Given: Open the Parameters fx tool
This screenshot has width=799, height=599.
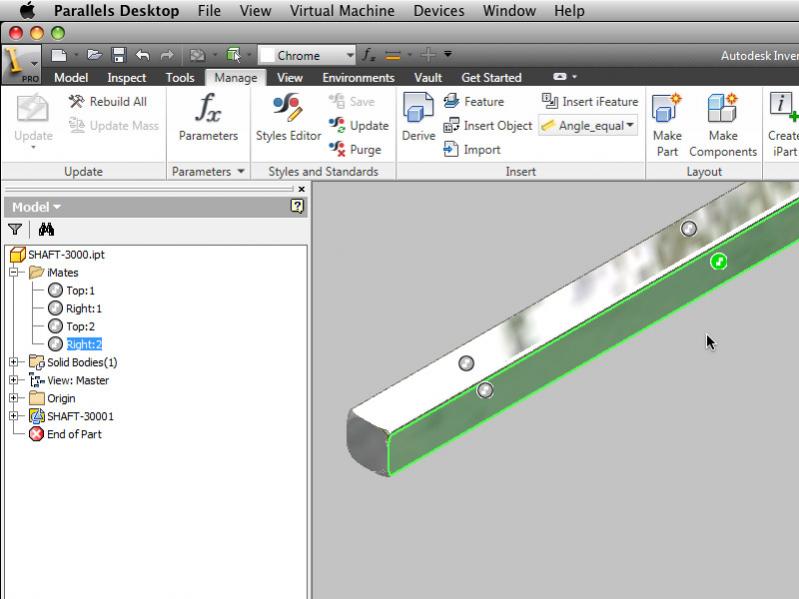Looking at the screenshot, I should (x=208, y=118).
